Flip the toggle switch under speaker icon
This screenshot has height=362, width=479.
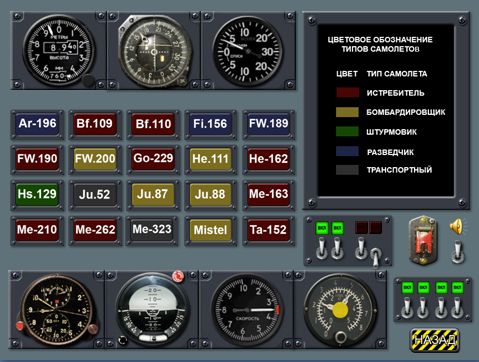tap(458, 252)
